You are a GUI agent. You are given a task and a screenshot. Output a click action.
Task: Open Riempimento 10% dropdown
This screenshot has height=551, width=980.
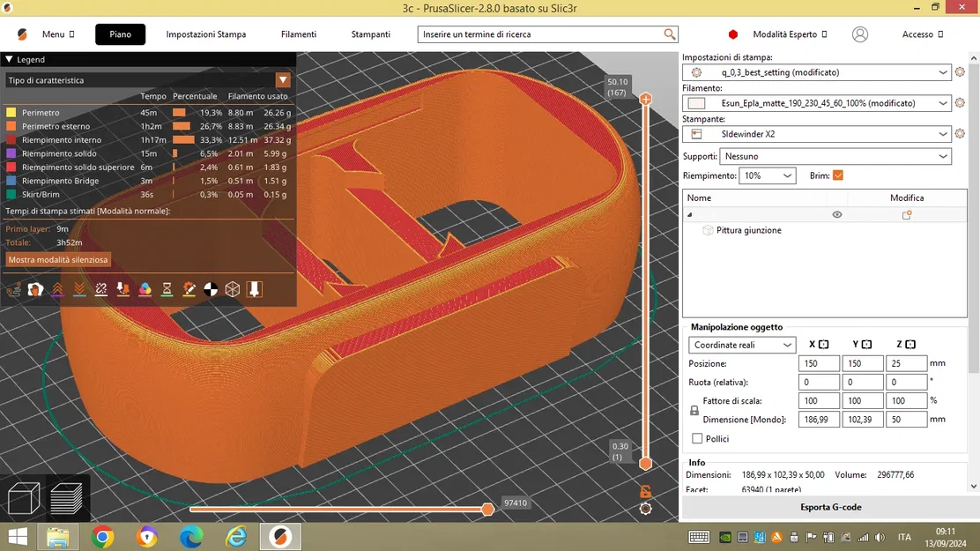tap(768, 175)
